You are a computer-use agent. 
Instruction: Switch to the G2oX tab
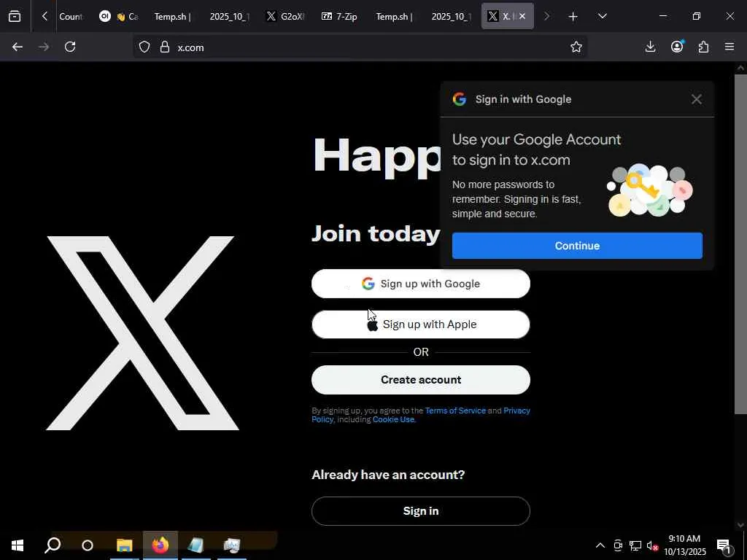pos(285,17)
